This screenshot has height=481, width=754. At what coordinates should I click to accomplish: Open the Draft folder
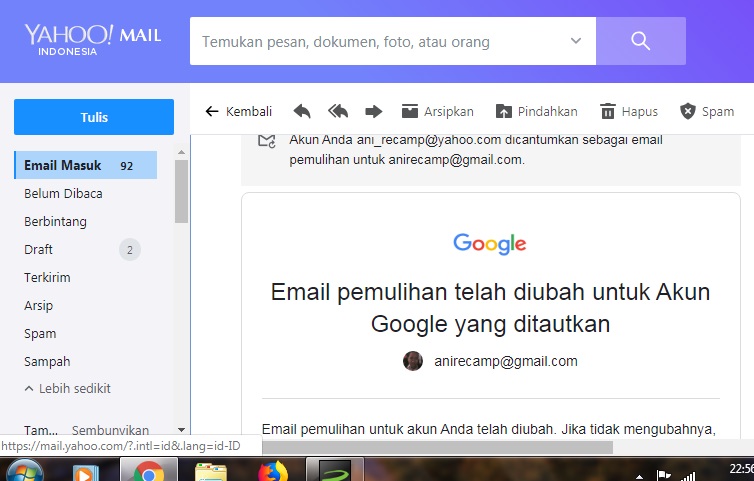[x=38, y=249]
